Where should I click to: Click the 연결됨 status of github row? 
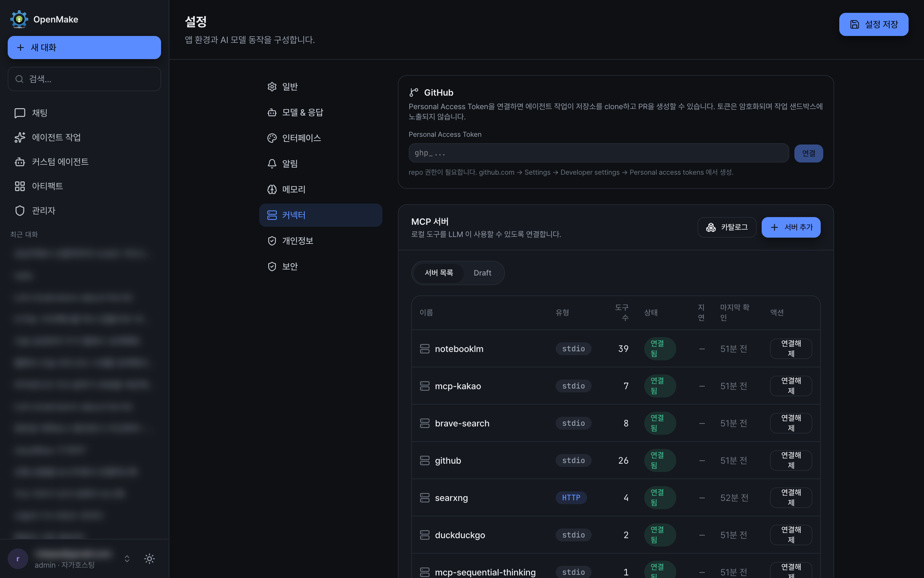(660, 460)
